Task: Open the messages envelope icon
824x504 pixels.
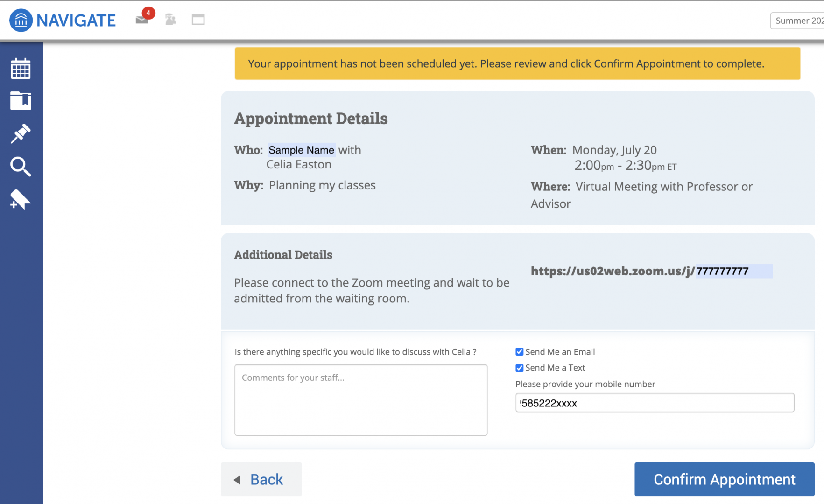Action: (x=142, y=20)
